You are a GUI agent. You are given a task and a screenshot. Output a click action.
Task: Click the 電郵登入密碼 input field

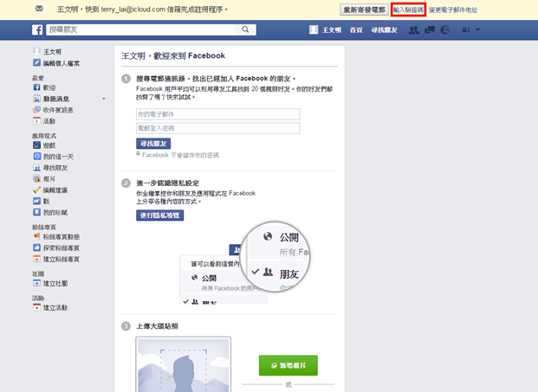pyautogui.click(x=217, y=128)
